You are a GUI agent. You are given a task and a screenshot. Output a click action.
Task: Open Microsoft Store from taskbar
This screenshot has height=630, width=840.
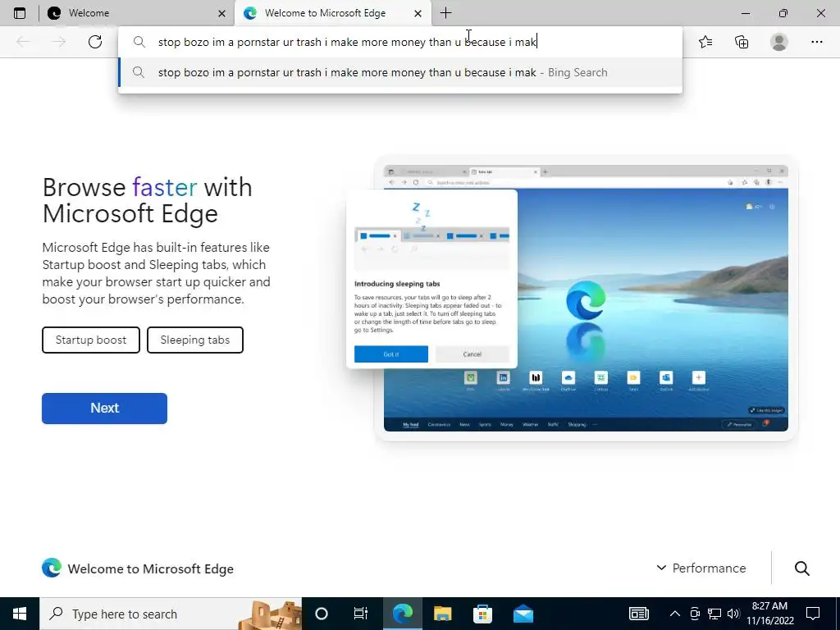(x=482, y=614)
